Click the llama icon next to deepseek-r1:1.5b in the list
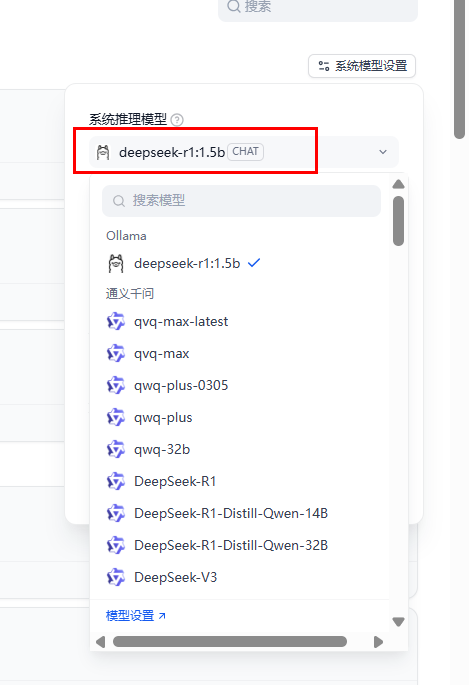Screen dimensions: 475x685 (x=116, y=263)
